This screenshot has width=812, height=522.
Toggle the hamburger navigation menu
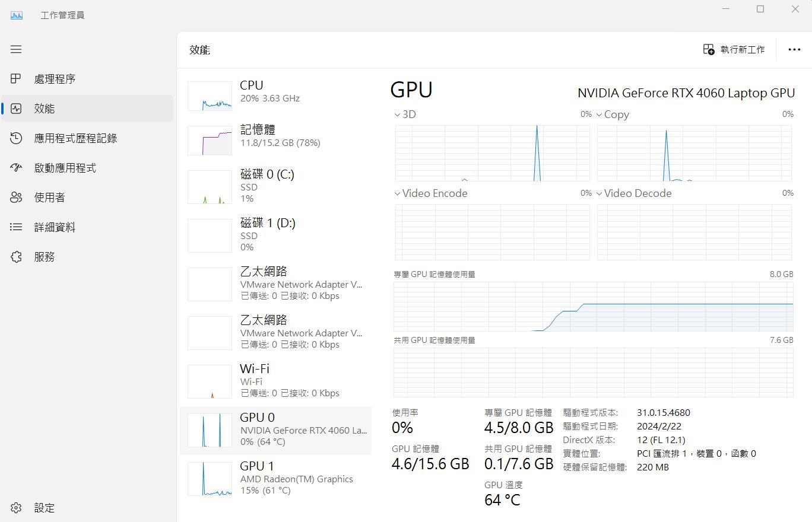pos(16,49)
